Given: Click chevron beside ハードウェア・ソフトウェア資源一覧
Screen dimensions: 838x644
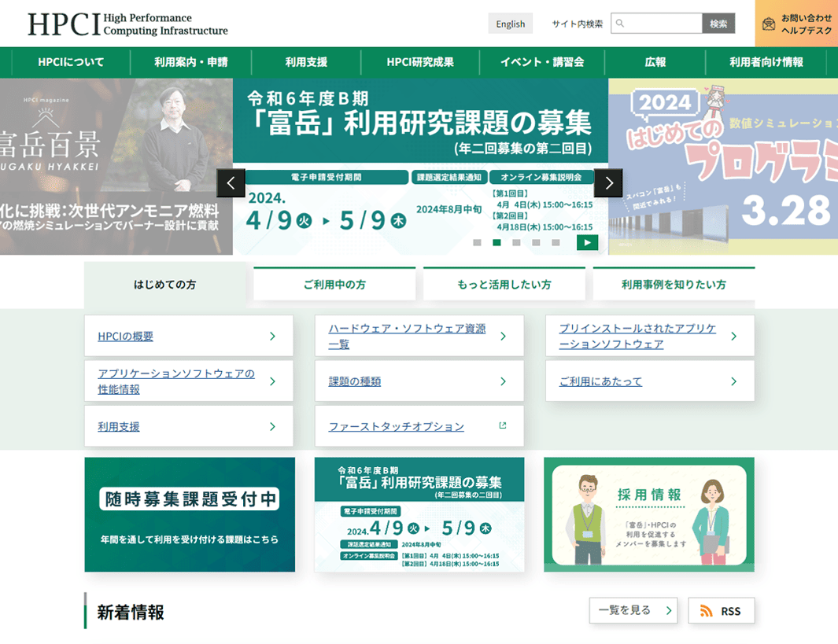Looking at the screenshot, I should click(x=503, y=336).
